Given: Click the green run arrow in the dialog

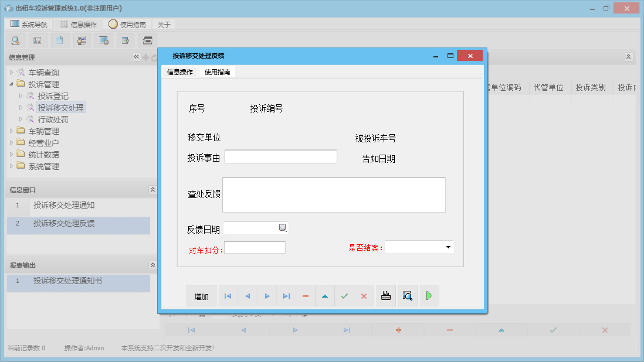Looking at the screenshot, I should (x=429, y=296).
